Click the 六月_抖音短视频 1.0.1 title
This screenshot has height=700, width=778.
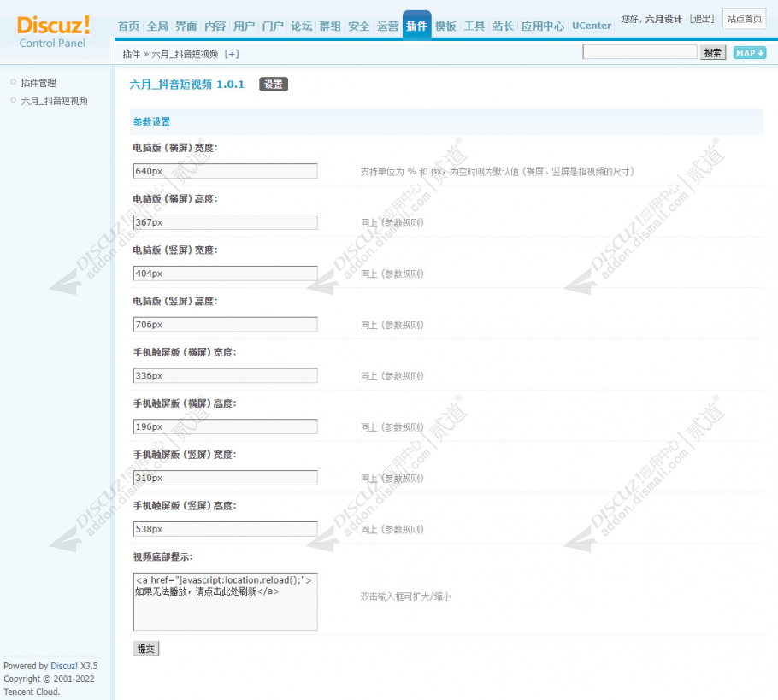[x=187, y=85]
